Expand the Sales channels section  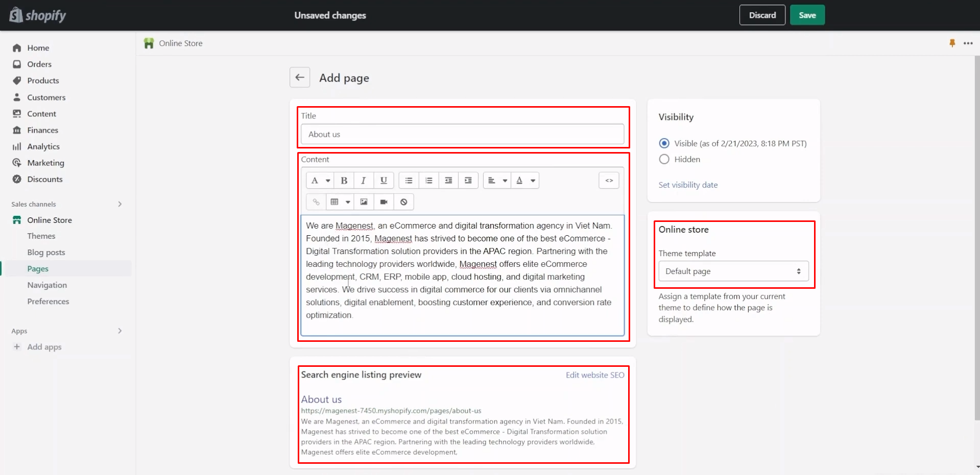point(120,204)
